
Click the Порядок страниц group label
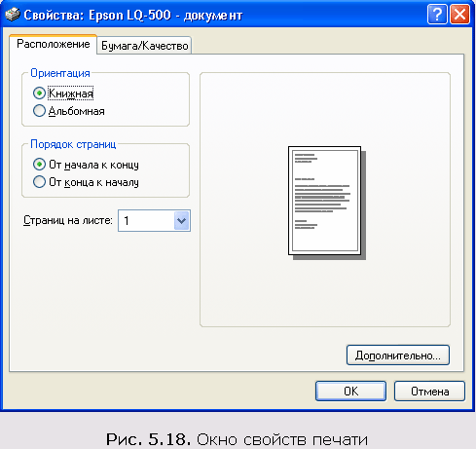pos(73,144)
